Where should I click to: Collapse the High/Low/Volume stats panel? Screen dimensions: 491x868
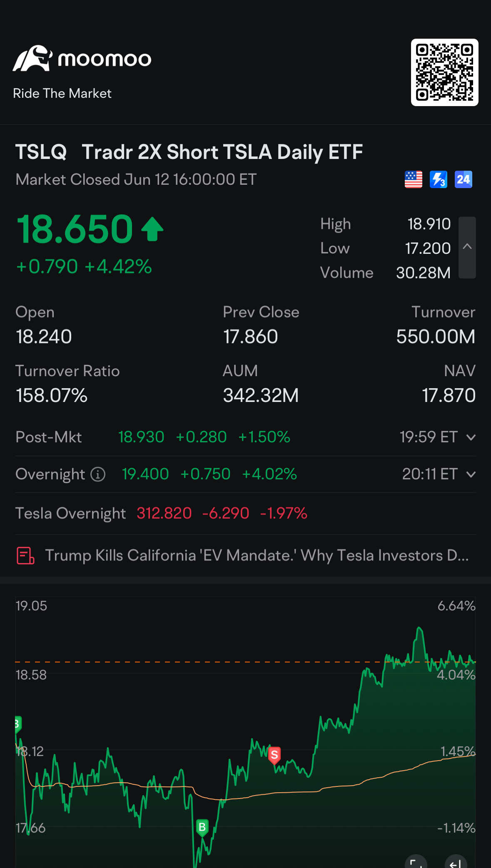click(467, 247)
